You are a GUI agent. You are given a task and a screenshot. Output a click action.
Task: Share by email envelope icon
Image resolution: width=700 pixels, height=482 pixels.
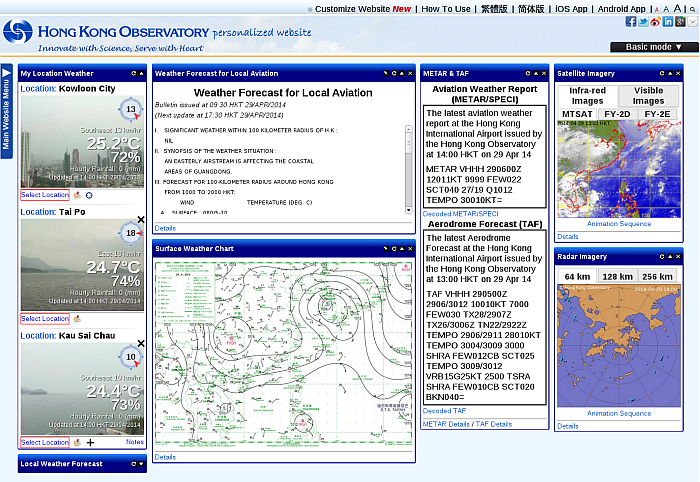tap(692, 21)
